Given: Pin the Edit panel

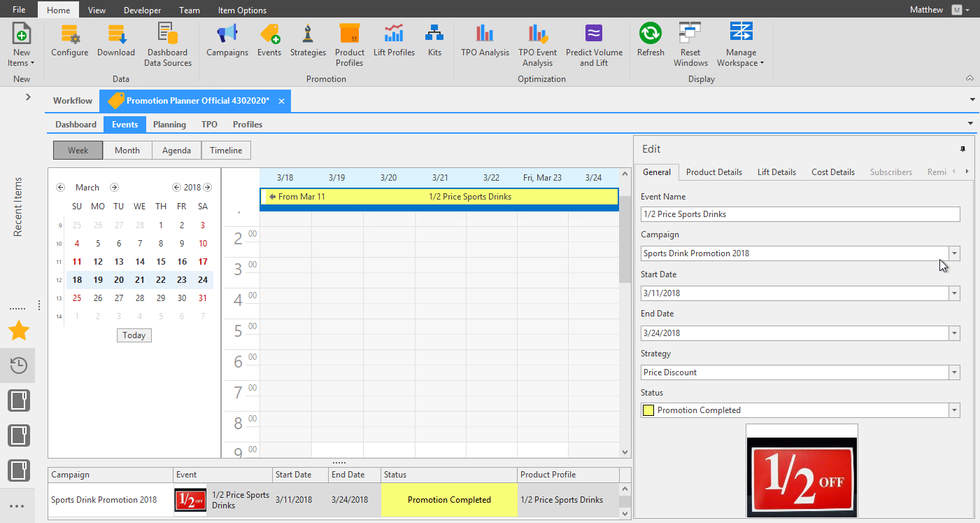Looking at the screenshot, I should click(963, 149).
